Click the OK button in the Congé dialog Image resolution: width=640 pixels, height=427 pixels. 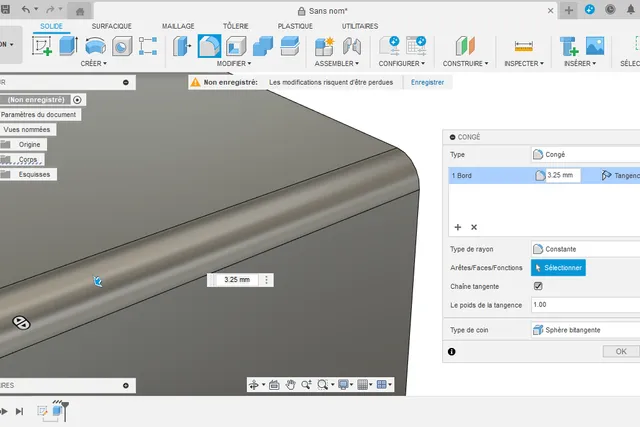pyautogui.click(x=621, y=351)
